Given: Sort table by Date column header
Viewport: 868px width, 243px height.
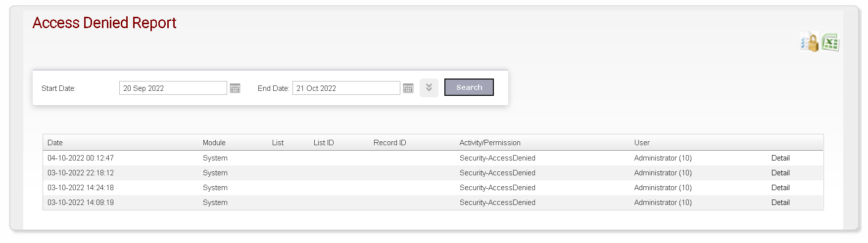Looking at the screenshot, I should click(55, 143).
